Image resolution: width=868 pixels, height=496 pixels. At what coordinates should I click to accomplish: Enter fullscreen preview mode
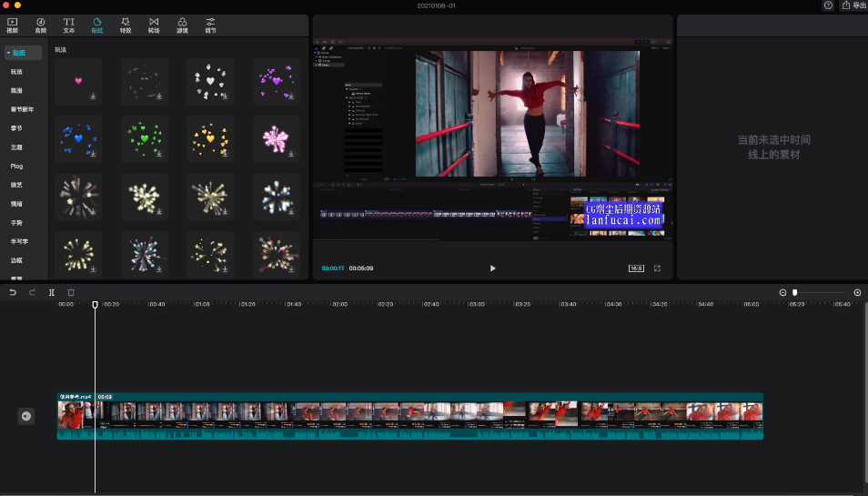(x=657, y=268)
